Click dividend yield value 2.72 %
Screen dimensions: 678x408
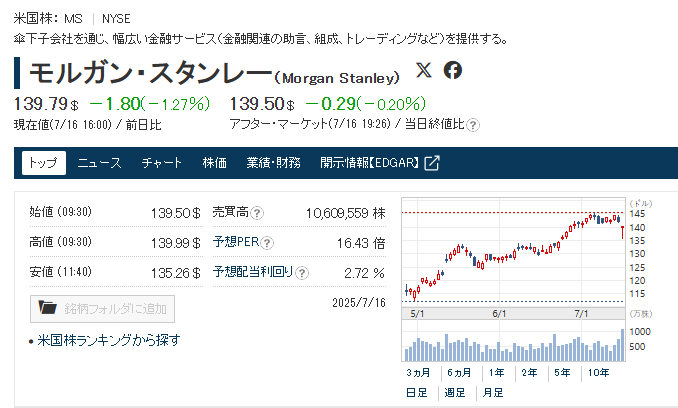365,273
